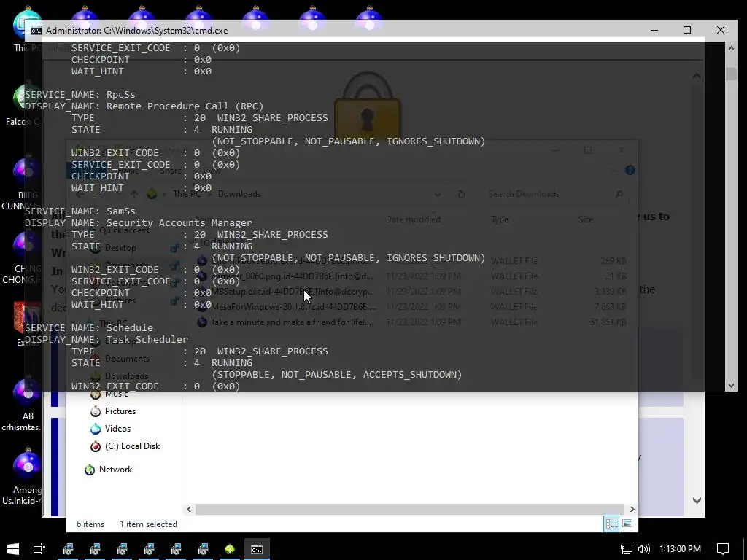Open the cmd.exe title bar system icon

(36, 31)
